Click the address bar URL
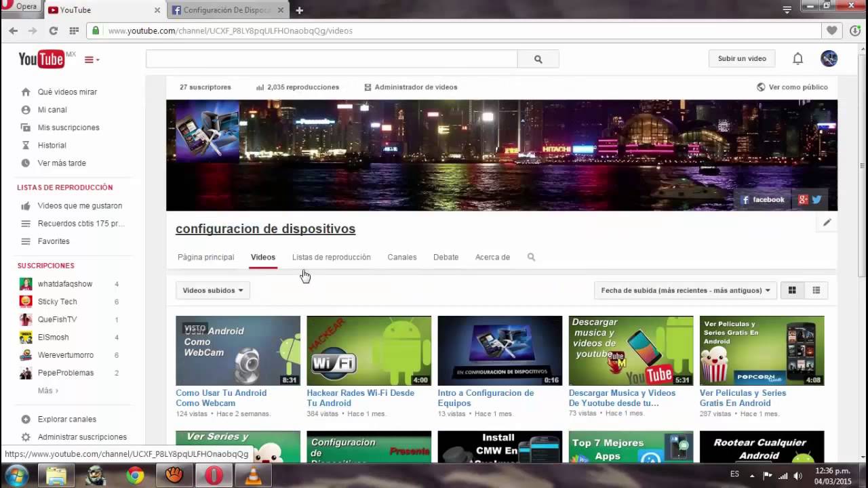Viewport: 868px width, 488px height. point(230,30)
